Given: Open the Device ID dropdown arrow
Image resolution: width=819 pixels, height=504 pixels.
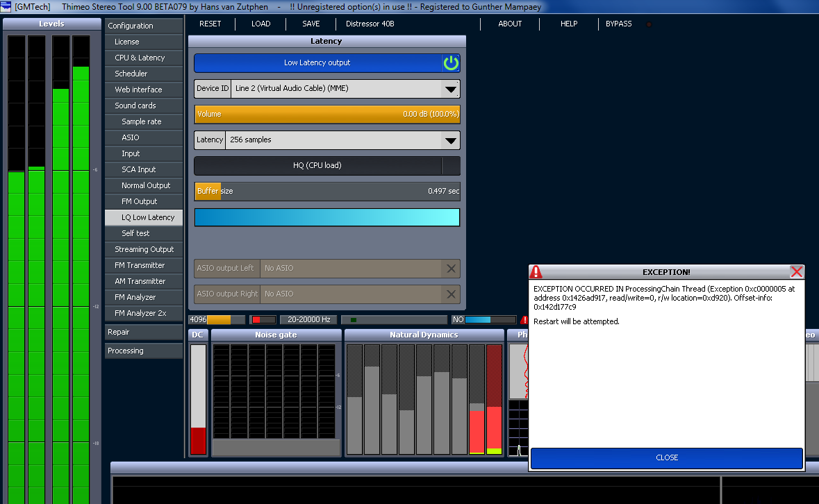Looking at the screenshot, I should [x=450, y=90].
